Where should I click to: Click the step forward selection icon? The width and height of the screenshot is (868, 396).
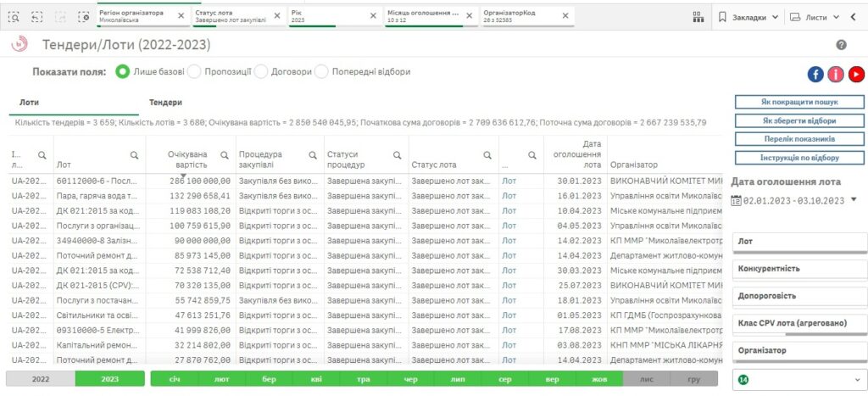[60, 17]
